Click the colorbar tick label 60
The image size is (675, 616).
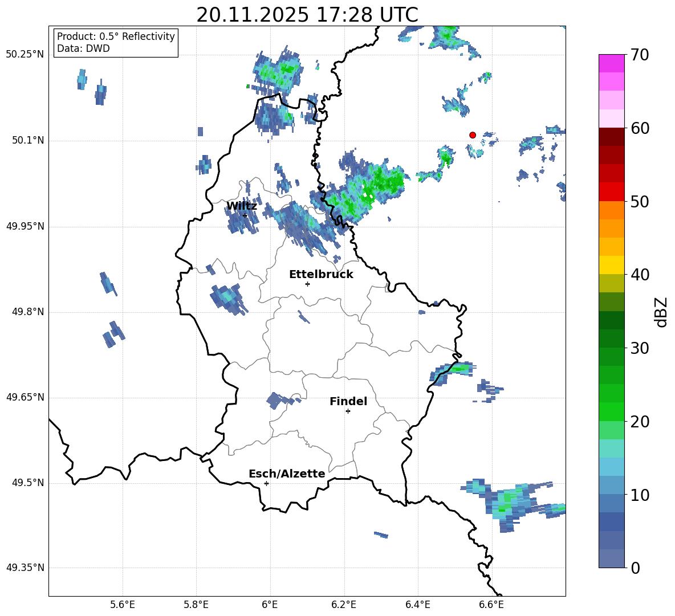[x=640, y=128]
